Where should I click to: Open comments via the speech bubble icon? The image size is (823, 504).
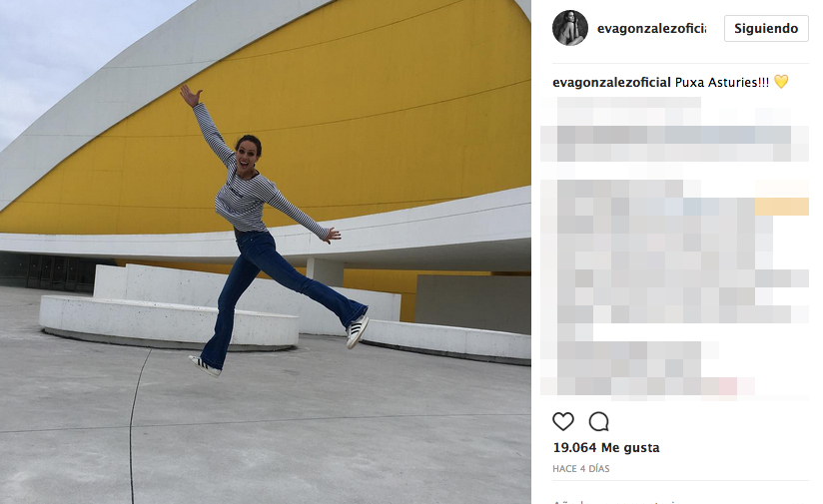click(x=598, y=421)
